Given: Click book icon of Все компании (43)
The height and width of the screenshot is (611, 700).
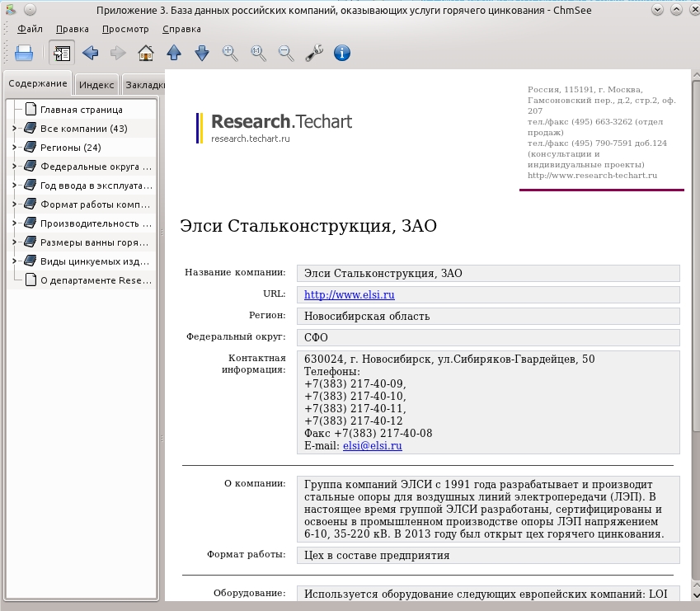Looking at the screenshot, I should tap(30, 129).
